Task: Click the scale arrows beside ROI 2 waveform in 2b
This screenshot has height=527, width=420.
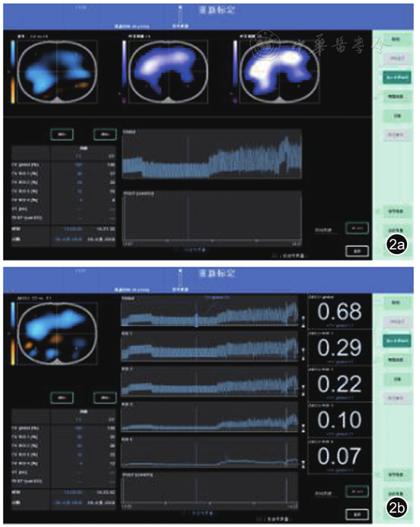Action: [x=303, y=391]
